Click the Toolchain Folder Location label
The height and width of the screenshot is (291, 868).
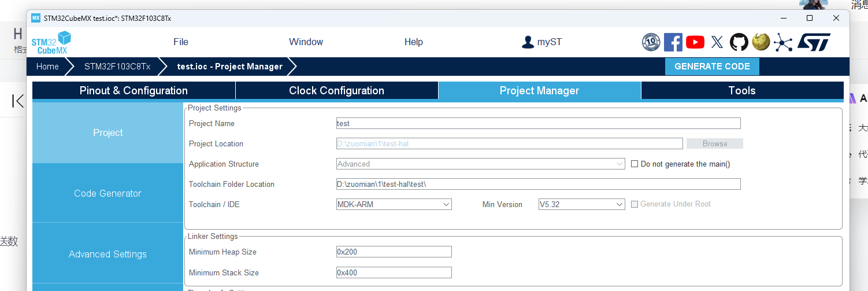tap(232, 184)
